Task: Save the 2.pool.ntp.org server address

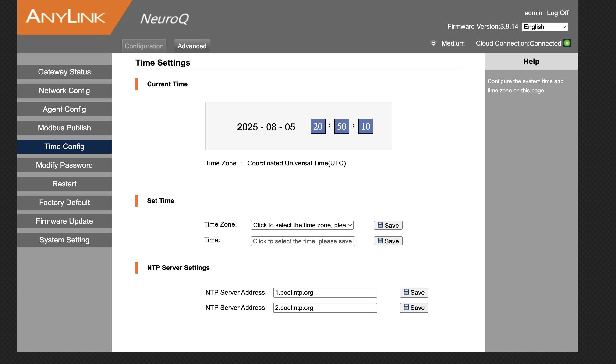Action: click(414, 308)
